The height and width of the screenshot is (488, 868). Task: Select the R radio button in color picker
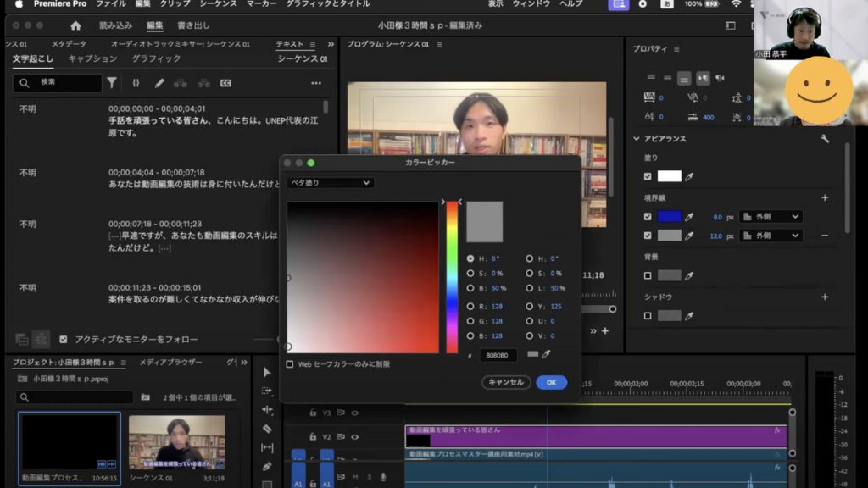pos(470,306)
